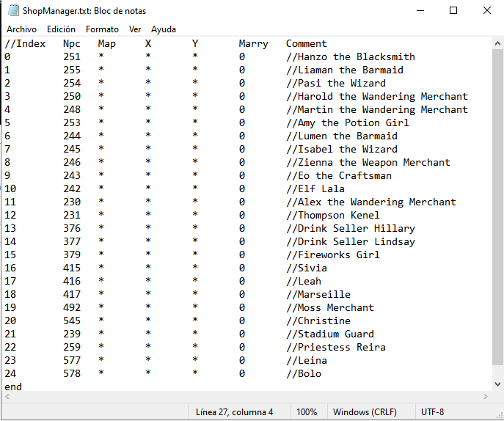The width and height of the screenshot is (504, 421).
Task: Click the 'Fireworks Girl' comment text
Action: 338,255
